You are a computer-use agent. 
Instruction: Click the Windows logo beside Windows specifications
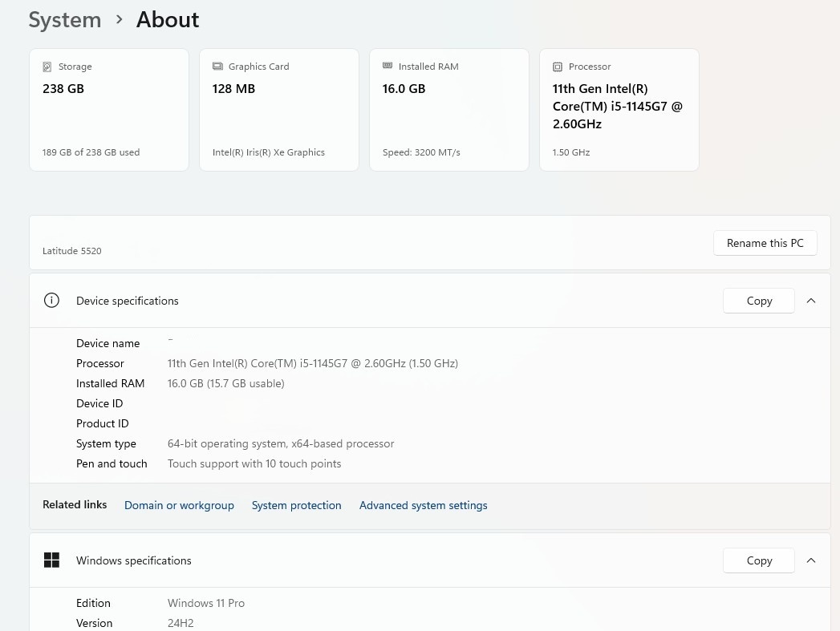click(51, 560)
